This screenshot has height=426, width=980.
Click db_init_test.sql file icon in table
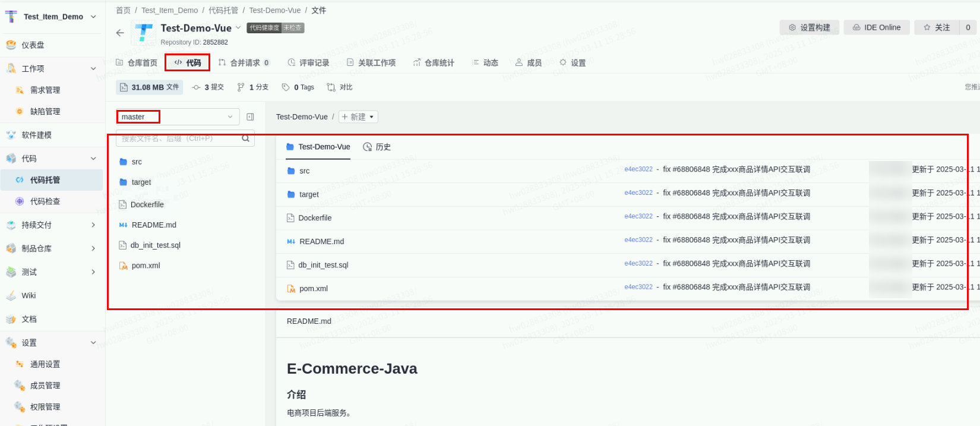click(290, 265)
